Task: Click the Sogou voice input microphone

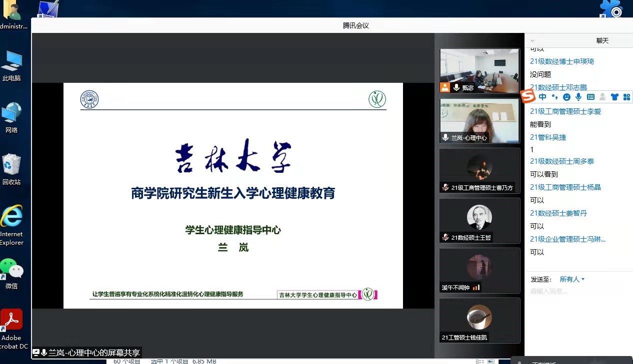Action: point(578,97)
